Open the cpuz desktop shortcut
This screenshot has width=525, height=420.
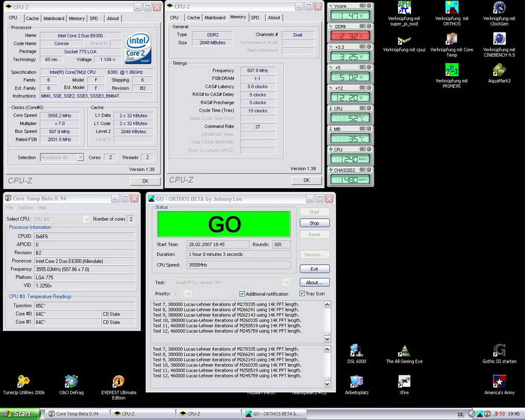404,44
